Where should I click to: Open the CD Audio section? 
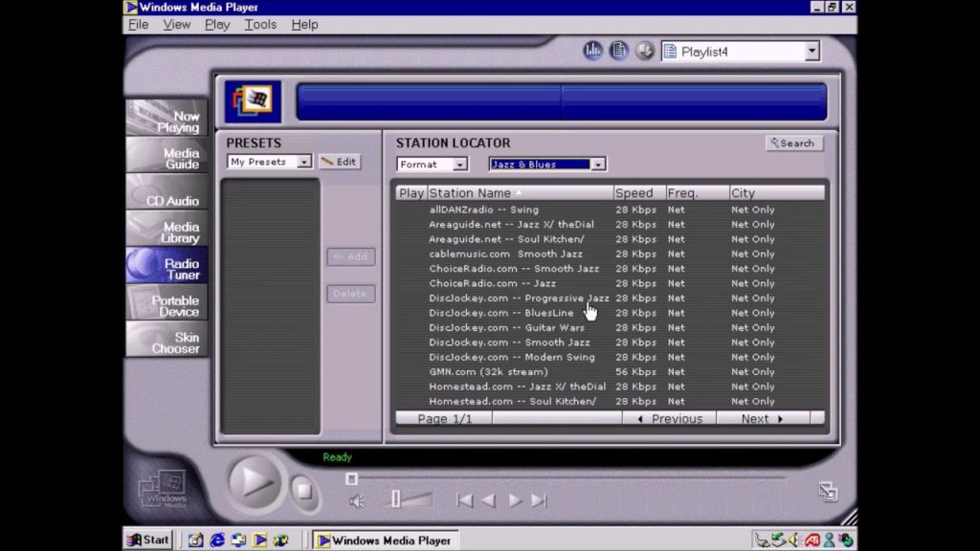[x=167, y=192]
